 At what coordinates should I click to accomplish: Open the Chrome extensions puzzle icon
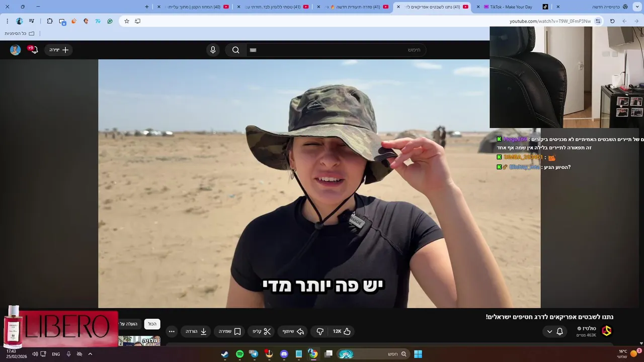pyautogui.click(x=50, y=21)
